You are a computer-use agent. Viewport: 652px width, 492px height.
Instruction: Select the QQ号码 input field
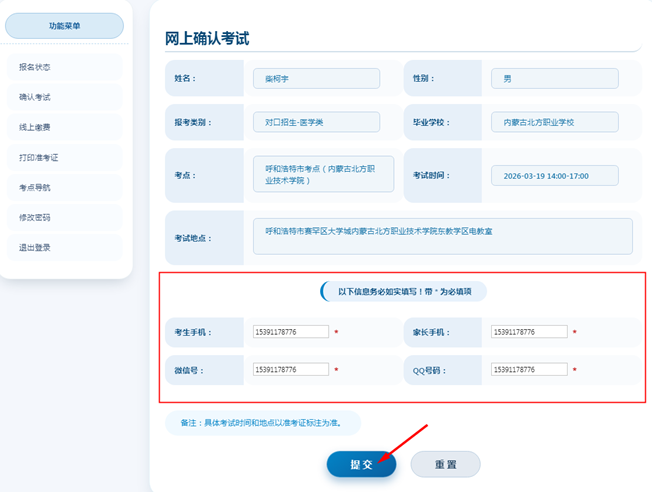529,370
